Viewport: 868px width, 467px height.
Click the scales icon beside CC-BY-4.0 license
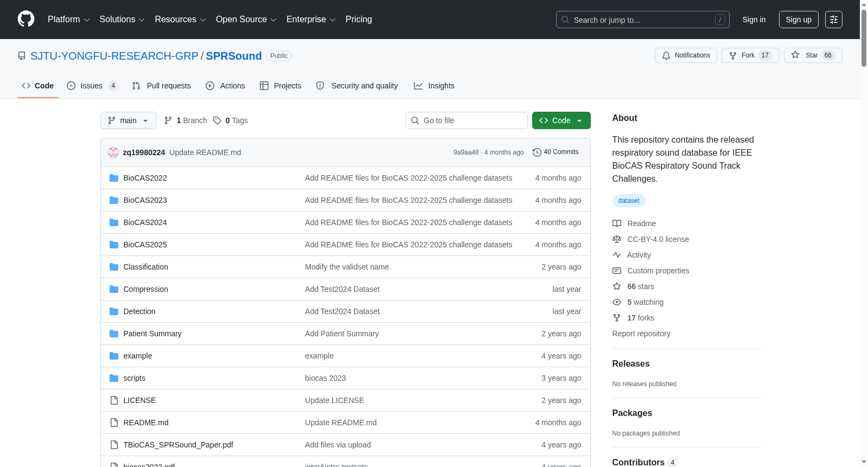617,239
